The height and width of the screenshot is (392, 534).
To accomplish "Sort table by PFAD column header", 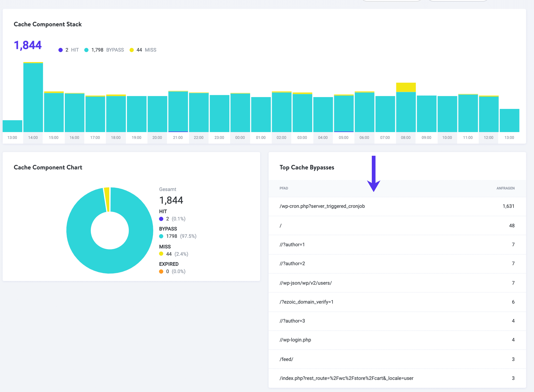I will click(284, 188).
